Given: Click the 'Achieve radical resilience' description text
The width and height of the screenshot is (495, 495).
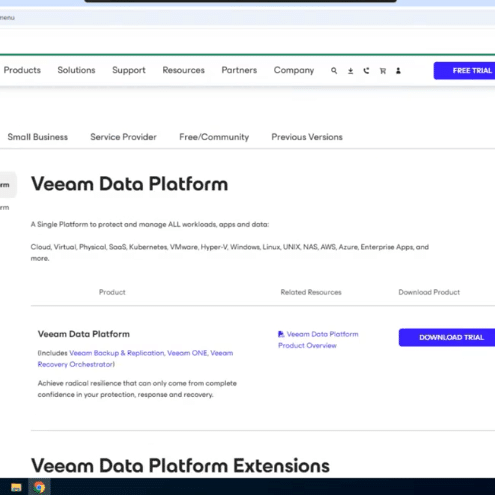Looking at the screenshot, I should coord(137,389).
